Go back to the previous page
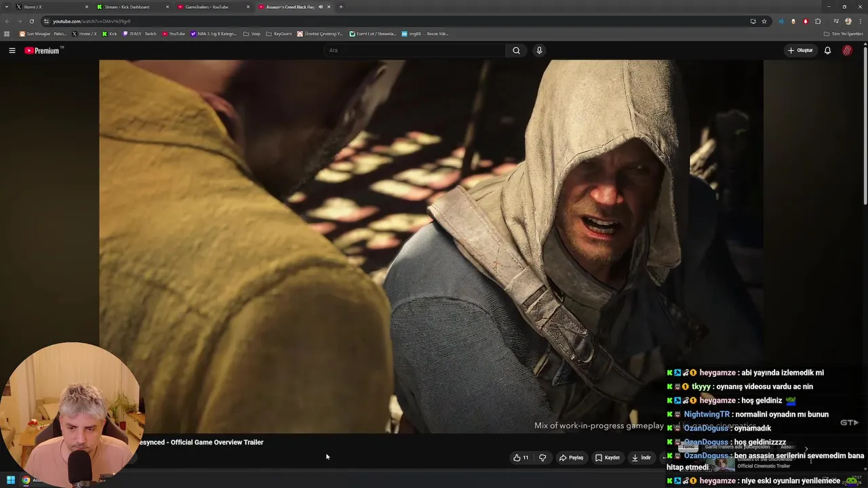The height and width of the screenshot is (488, 868). coord(7,21)
